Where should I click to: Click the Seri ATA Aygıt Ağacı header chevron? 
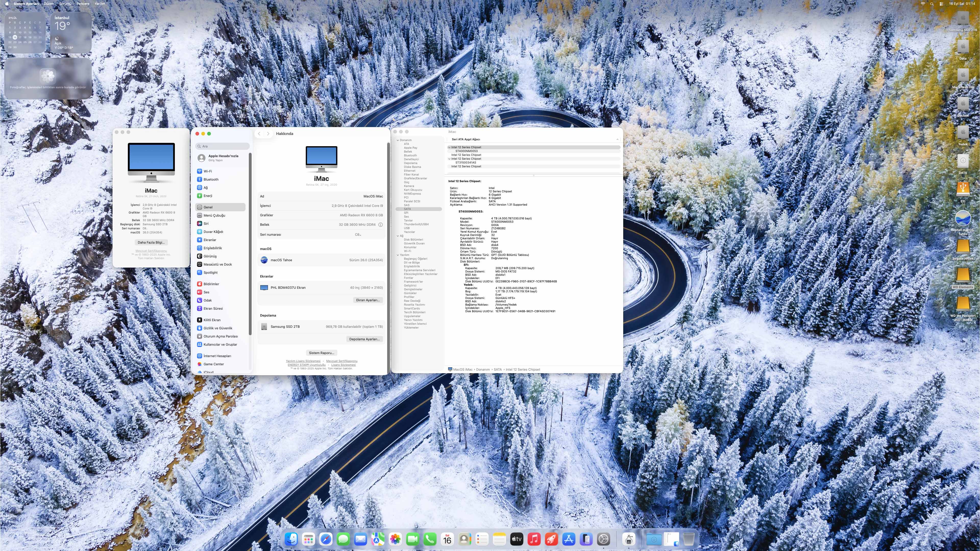pos(617,140)
